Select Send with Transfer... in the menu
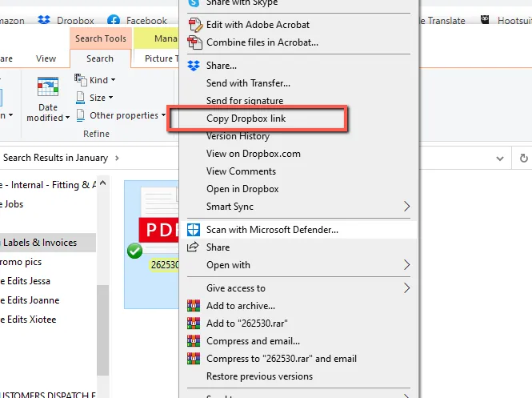Image resolution: width=532 pixels, height=398 pixels. 248,83
